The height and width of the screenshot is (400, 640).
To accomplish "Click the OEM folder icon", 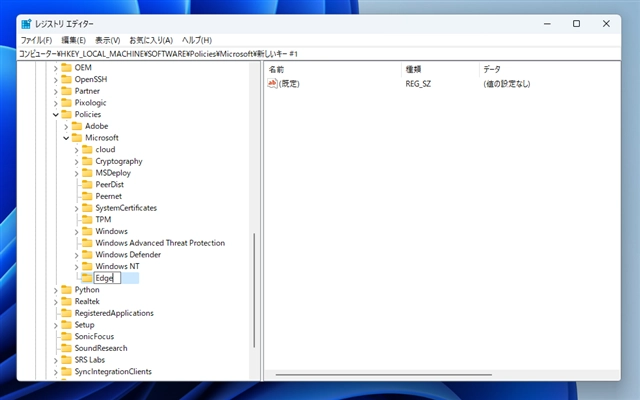I will (67, 67).
